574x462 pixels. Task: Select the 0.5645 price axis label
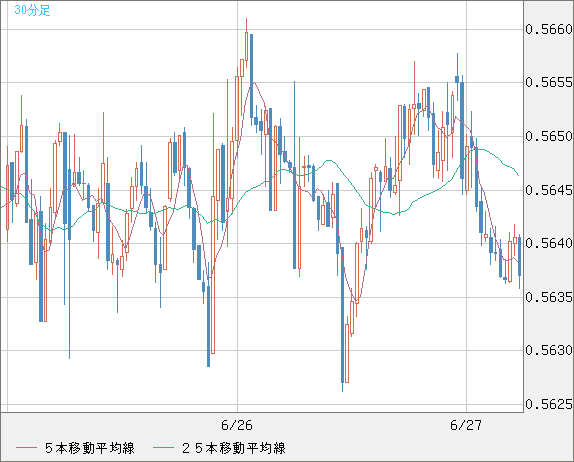point(549,190)
